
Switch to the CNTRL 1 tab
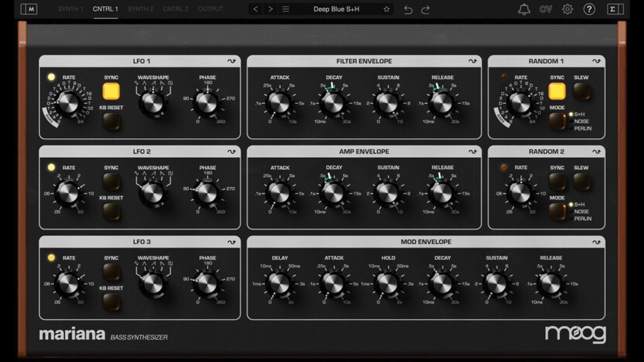click(106, 9)
